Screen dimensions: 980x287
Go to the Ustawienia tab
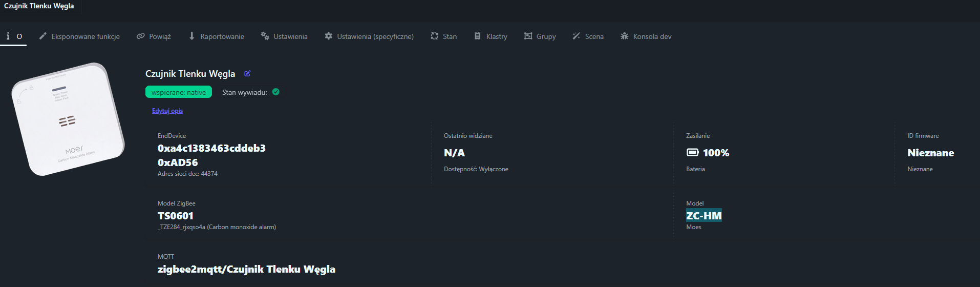(x=284, y=36)
